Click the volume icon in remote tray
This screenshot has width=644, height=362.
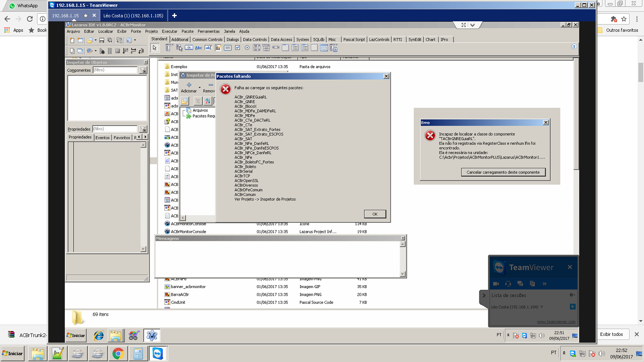[541, 335]
